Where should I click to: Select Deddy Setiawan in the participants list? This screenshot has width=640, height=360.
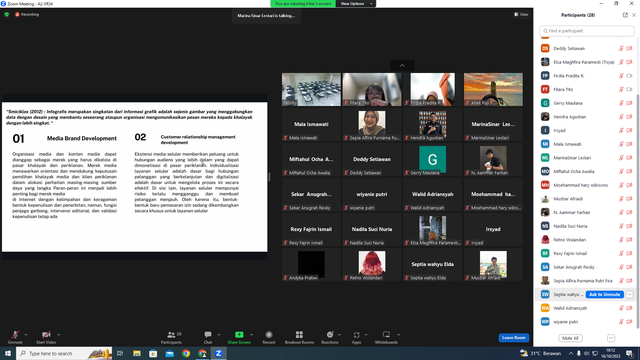coord(586,48)
